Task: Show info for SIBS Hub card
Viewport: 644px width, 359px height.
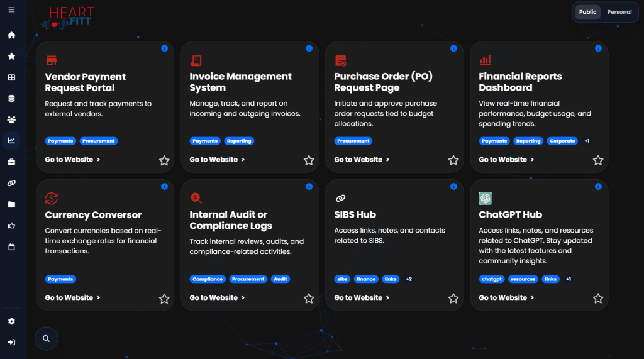Action: 453,187
